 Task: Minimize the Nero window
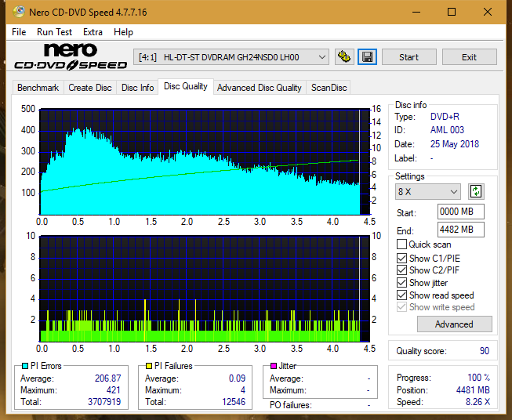[x=416, y=12]
